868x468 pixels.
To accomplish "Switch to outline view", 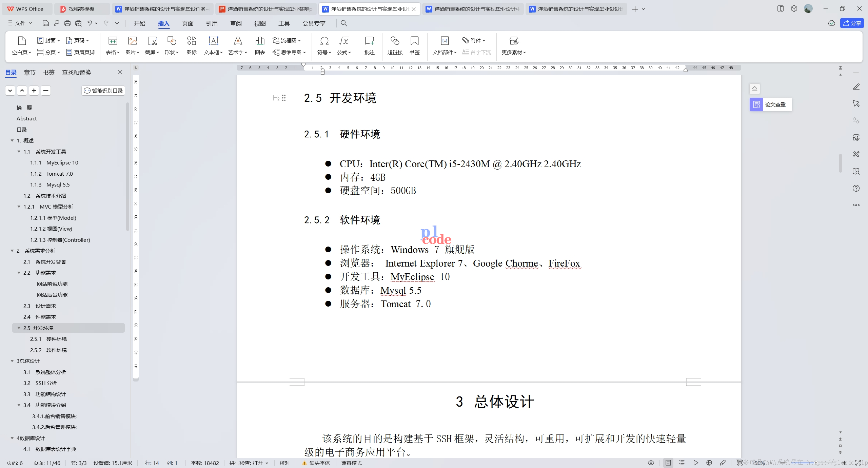I will coord(682,463).
